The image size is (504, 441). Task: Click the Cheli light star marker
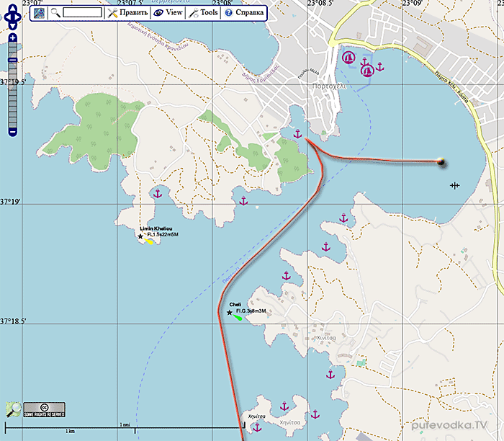(230, 312)
